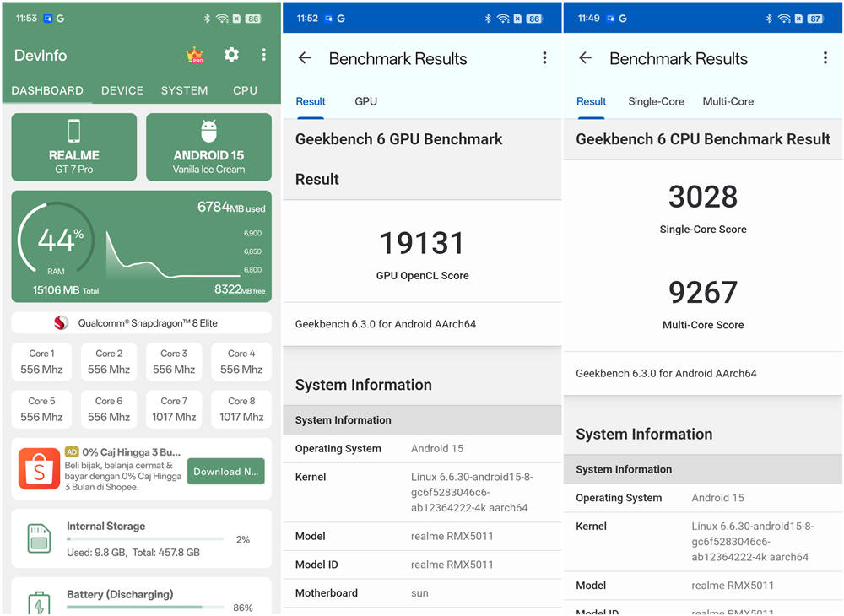The image size is (844, 616).
Task: Tap the Snapdragon logo icon
Action: (x=61, y=323)
